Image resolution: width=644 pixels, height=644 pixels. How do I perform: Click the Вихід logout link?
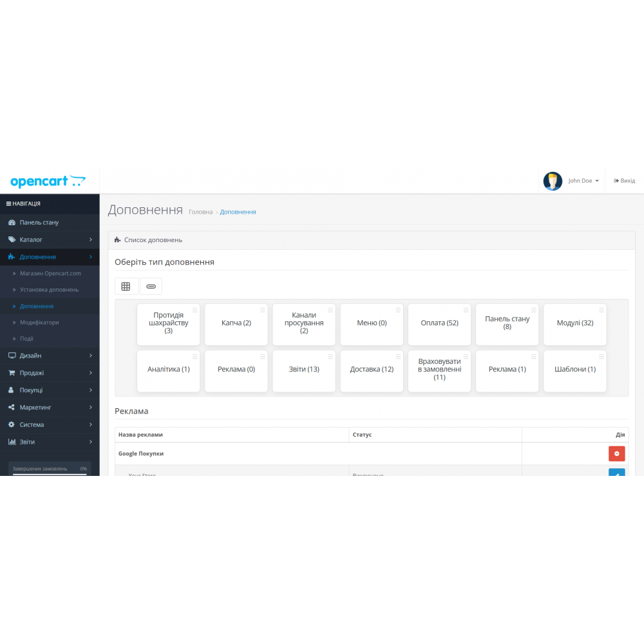click(624, 181)
